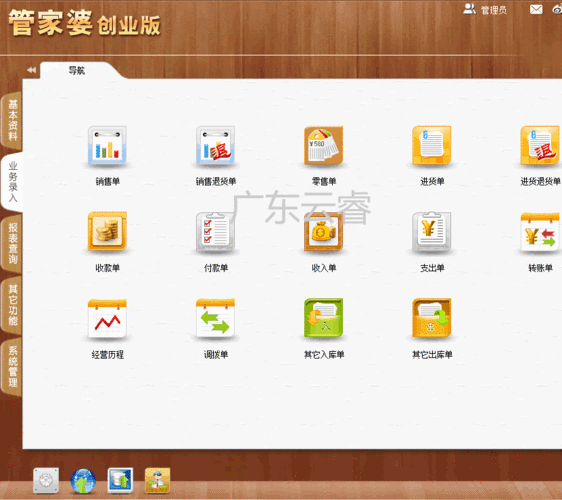The width and height of the screenshot is (562, 500).
Task: Select the 业务录入 side tab
Action: [x=12, y=182]
